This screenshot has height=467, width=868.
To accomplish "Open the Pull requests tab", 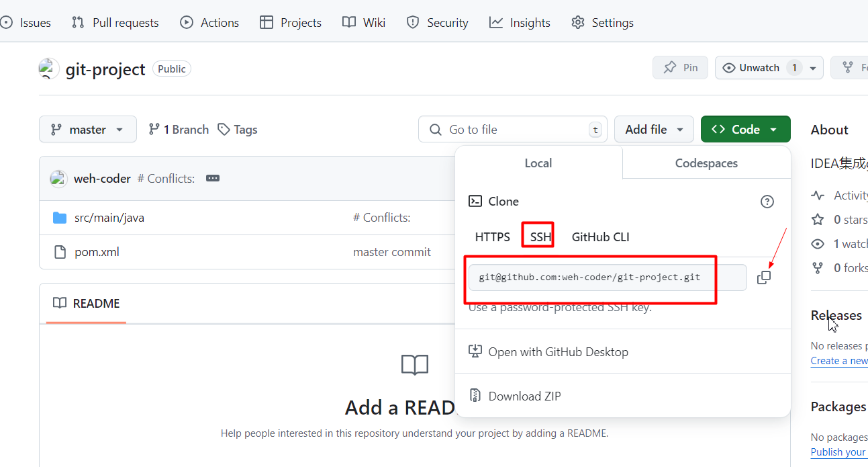I will click(115, 22).
